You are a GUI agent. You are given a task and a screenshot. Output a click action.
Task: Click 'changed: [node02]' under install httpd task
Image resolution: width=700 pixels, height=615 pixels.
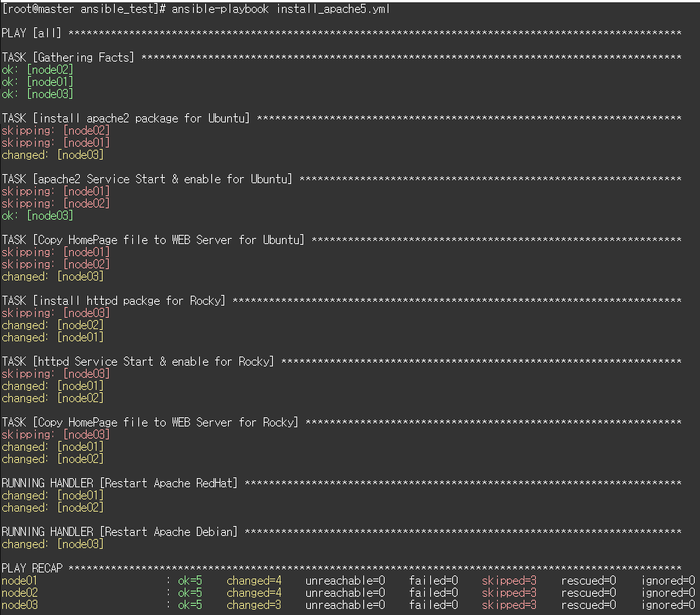tap(52, 325)
